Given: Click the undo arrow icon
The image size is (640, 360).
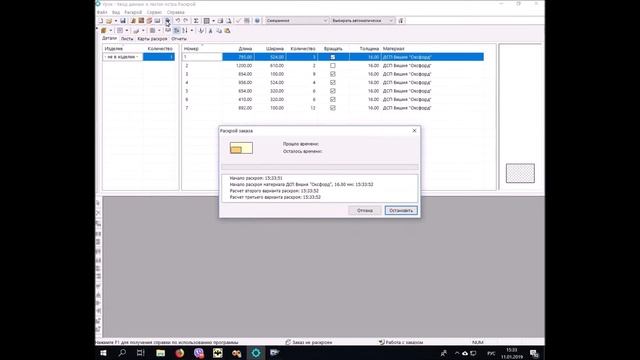Looking at the screenshot, I should [178, 20].
